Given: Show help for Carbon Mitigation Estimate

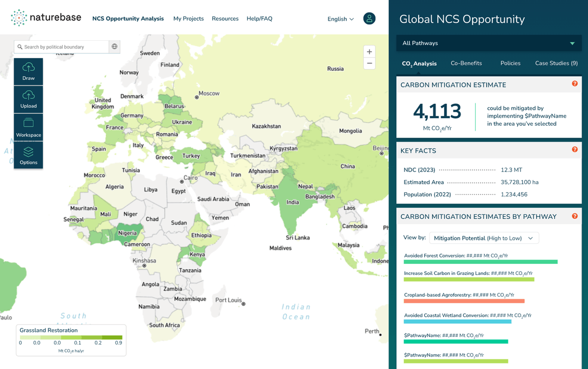Looking at the screenshot, I should point(574,84).
